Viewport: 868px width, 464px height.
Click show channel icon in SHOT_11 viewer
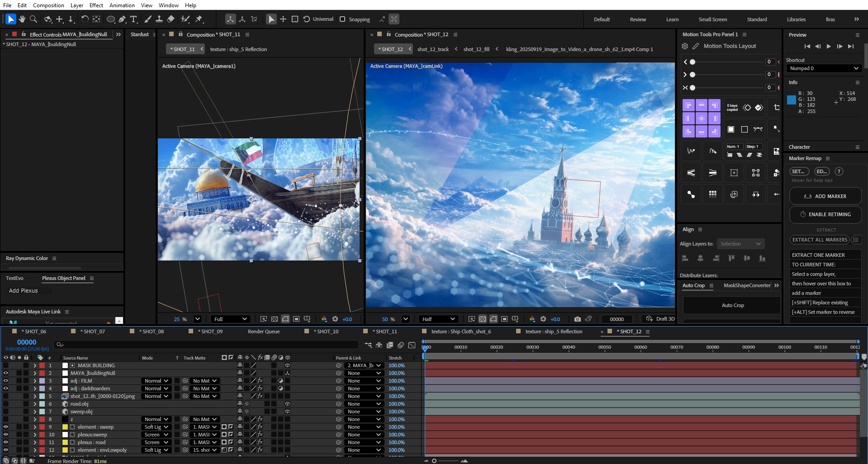324,319
